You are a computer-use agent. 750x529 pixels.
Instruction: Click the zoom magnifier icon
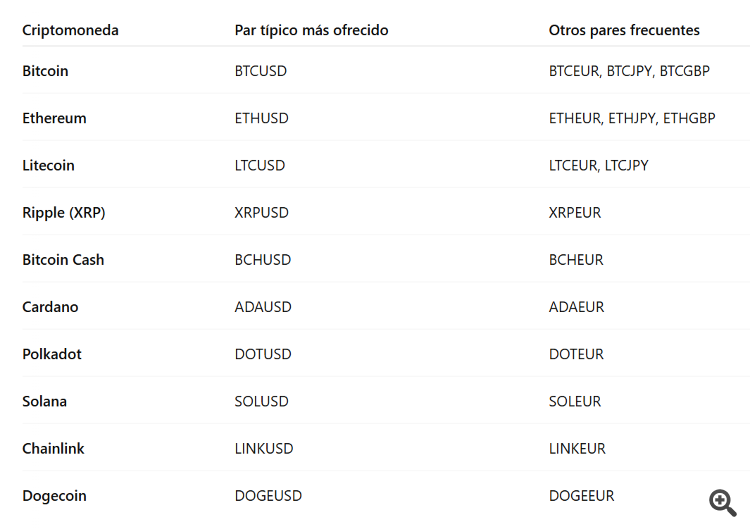pos(722,502)
